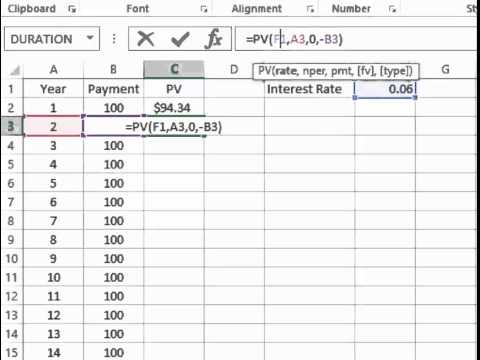The image size is (480, 360).
Task: Click Payment cell 100 in row 6
Action: (x=113, y=183)
